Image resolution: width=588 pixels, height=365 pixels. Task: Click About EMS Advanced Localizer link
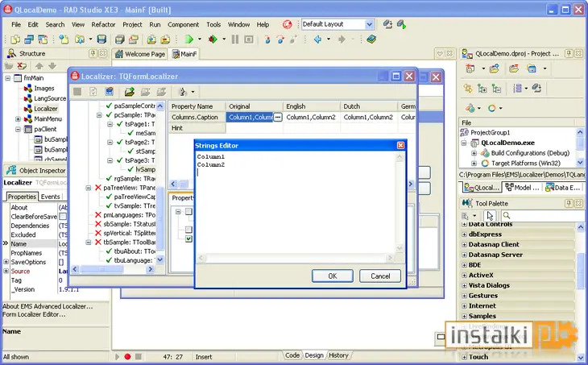coord(48,306)
